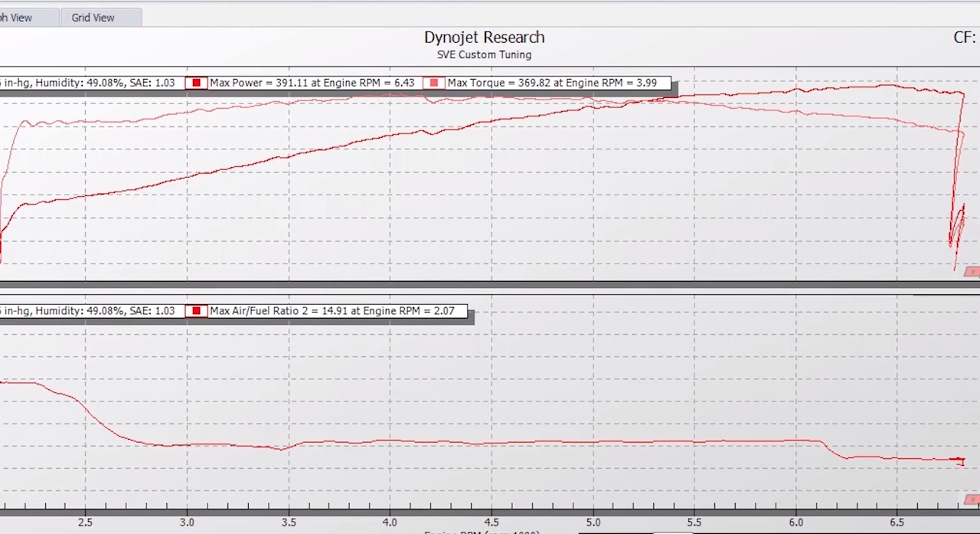
Task: Click the 'Dynojet Research' graph title
Action: coord(484,38)
